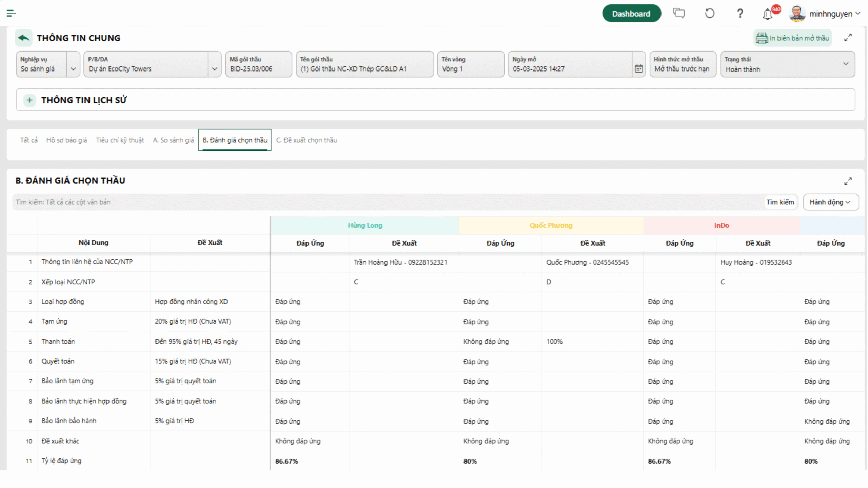Maximize the Đánh Giá Chọn Thầu panel
The height and width of the screenshot is (488, 868).
point(848,181)
